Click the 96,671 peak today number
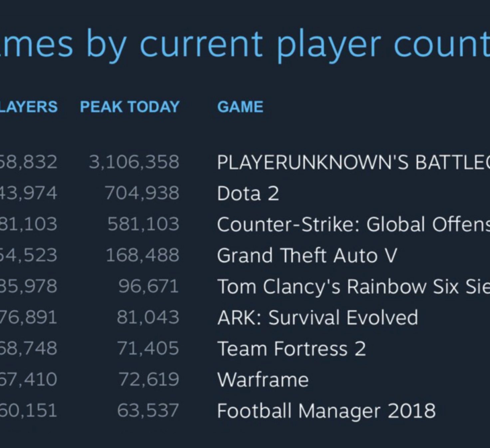Viewport: 490px width, 448px height. [x=149, y=286]
